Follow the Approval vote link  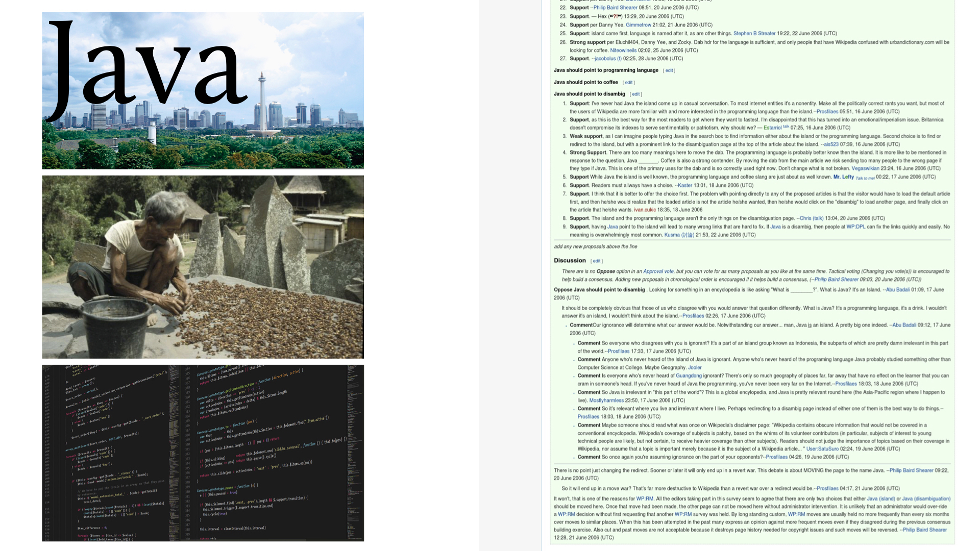tap(658, 271)
